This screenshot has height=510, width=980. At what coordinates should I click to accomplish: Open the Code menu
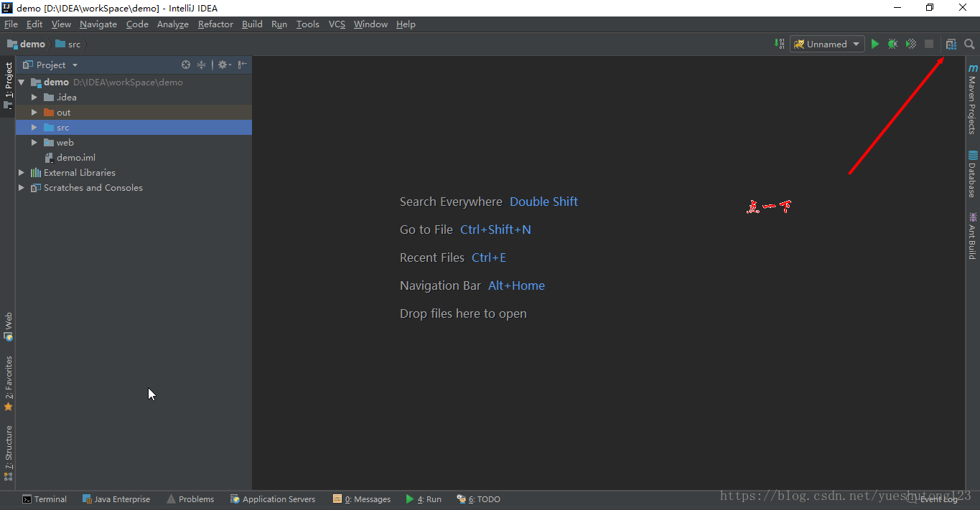pos(137,24)
